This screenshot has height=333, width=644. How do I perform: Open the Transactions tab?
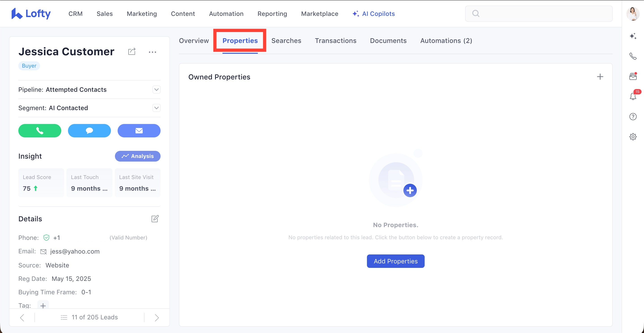coord(335,41)
